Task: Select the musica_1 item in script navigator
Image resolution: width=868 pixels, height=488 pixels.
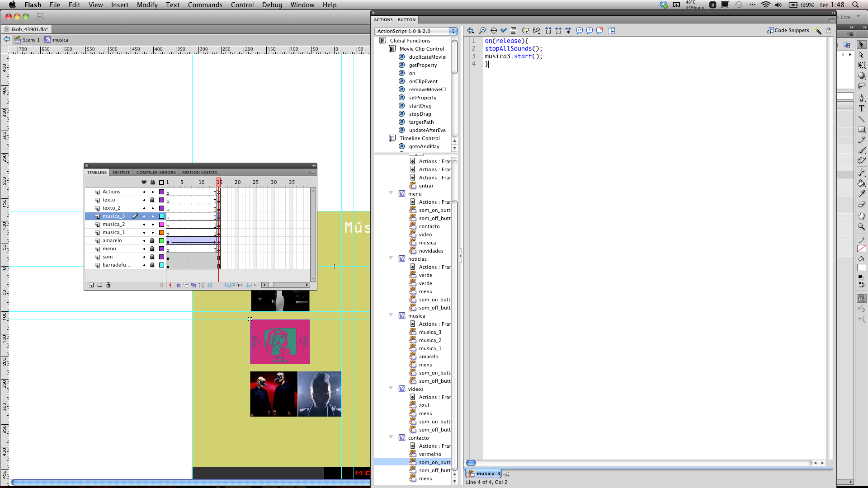Action: pos(429,348)
